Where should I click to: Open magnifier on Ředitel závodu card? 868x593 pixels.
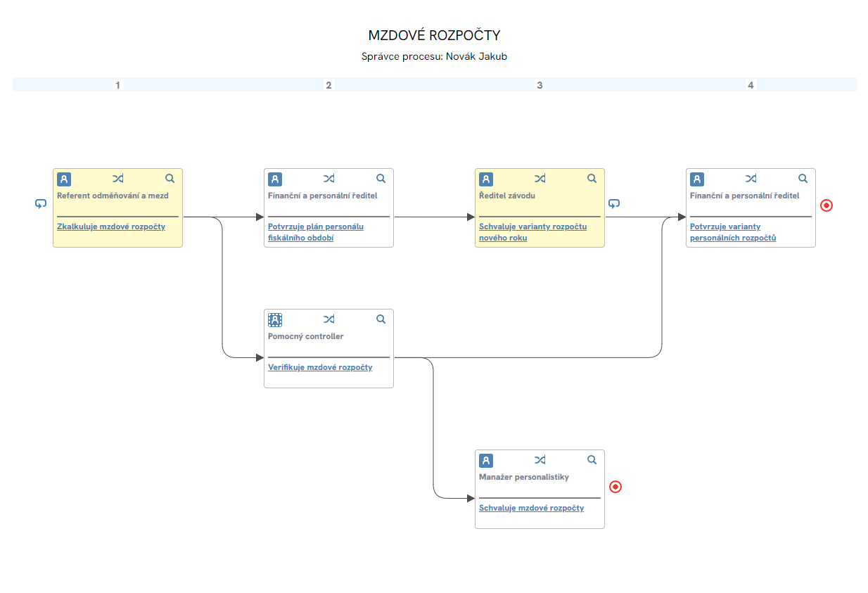592,179
